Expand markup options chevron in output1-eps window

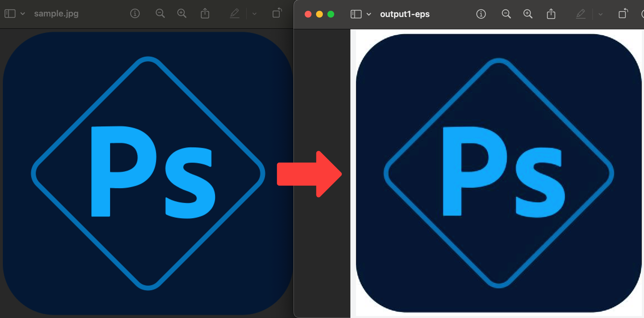point(601,14)
